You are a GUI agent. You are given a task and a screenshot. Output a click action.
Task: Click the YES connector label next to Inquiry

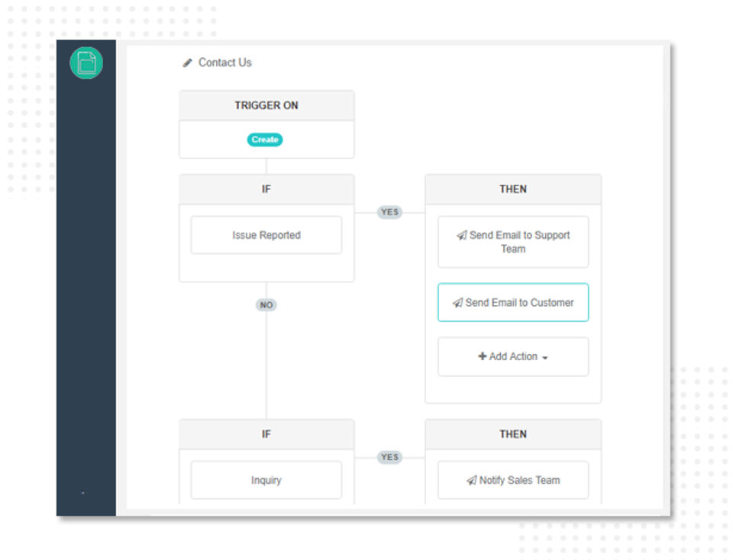coord(389,457)
